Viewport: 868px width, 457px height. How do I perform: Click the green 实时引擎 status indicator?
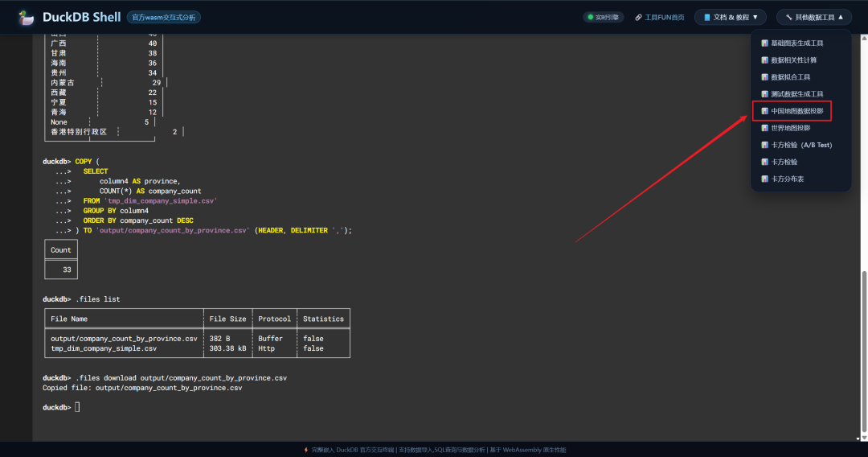pyautogui.click(x=603, y=17)
